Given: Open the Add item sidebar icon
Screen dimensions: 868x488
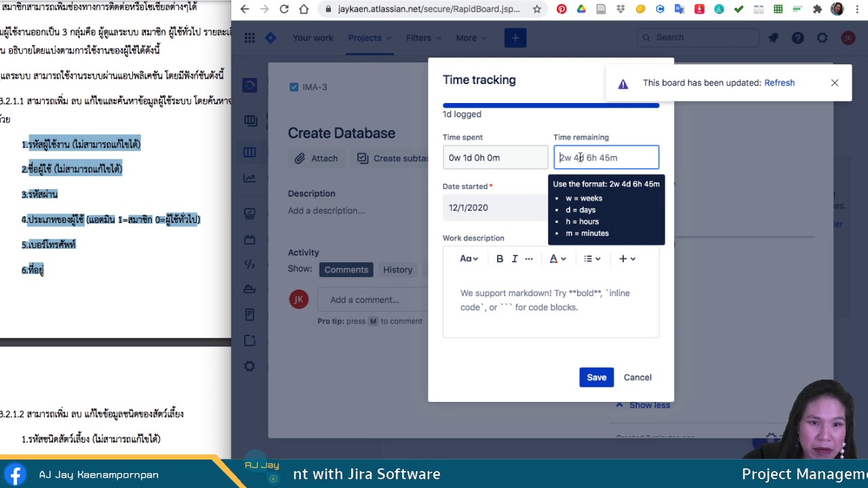Looking at the screenshot, I should click(x=250, y=340).
